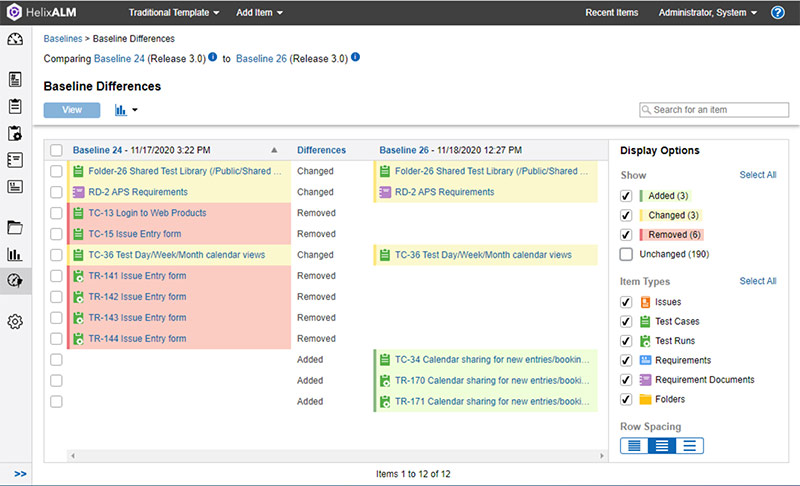
Task: Open the Administration gear icon in sidebar
Action: point(15,321)
